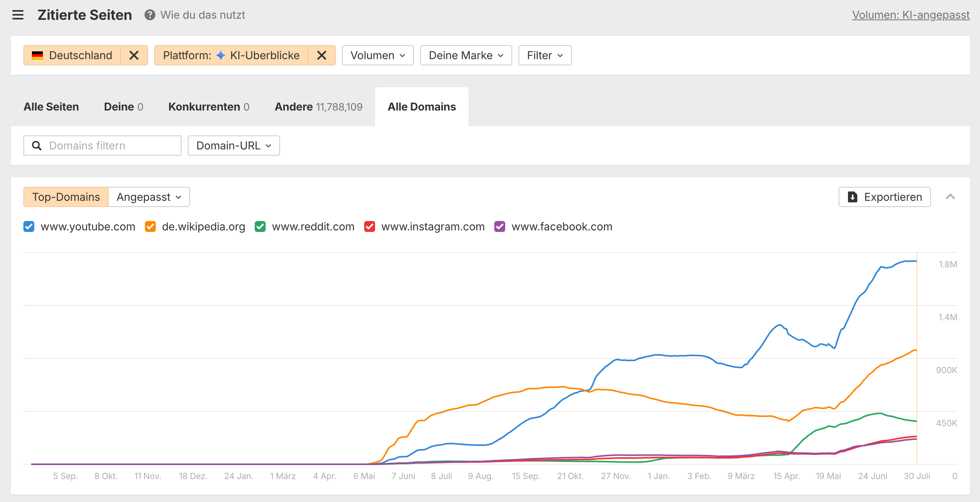Expand the Deine Marke dropdown
Screen dimensions: 980x502
(466, 55)
